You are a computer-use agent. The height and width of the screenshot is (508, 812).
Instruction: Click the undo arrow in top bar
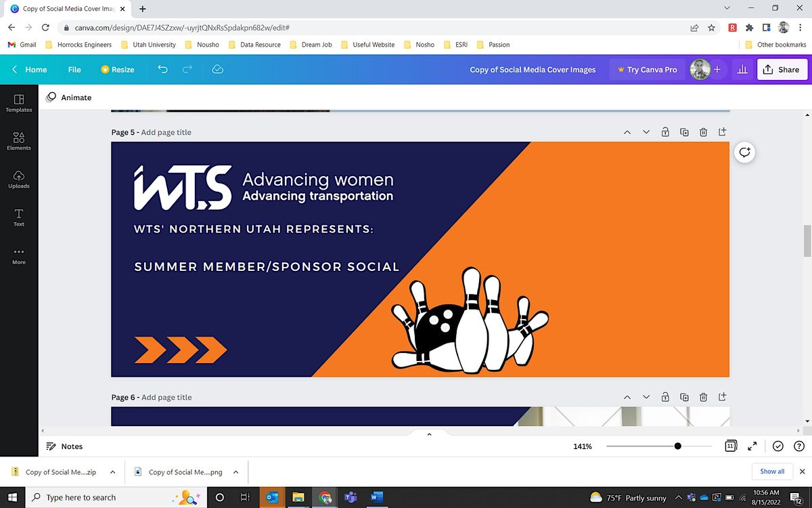[x=162, y=69]
